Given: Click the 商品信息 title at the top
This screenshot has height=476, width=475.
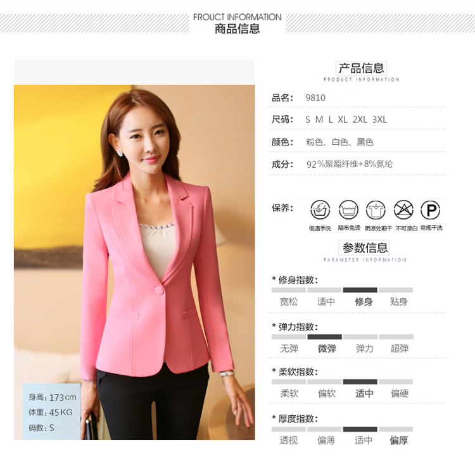Looking at the screenshot, I should (x=237, y=29).
